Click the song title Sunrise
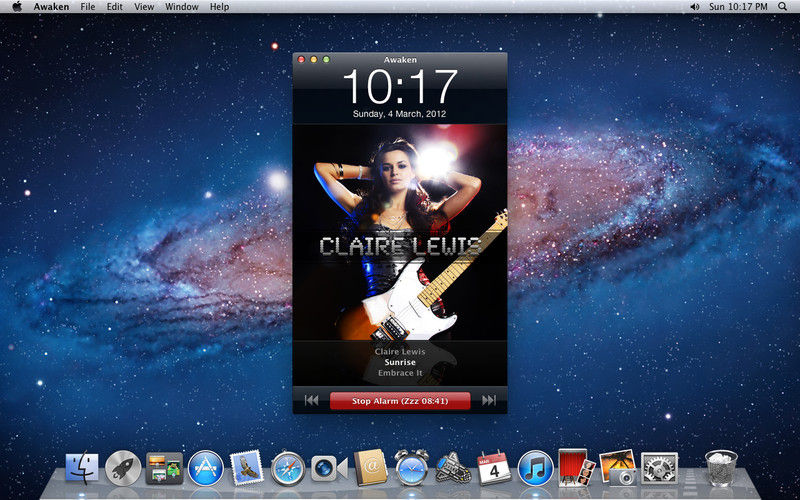Viewport: 800px width, 500px height. [x=400, y=362]
